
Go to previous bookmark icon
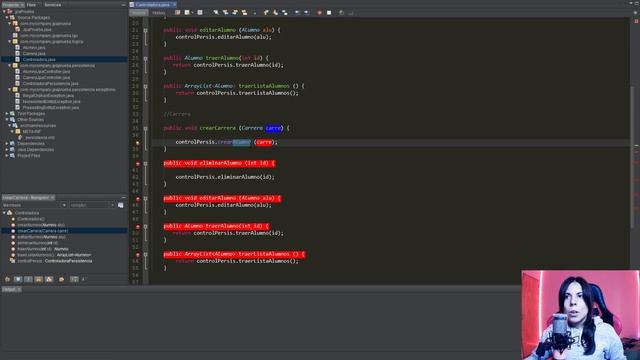coord(266,13)
